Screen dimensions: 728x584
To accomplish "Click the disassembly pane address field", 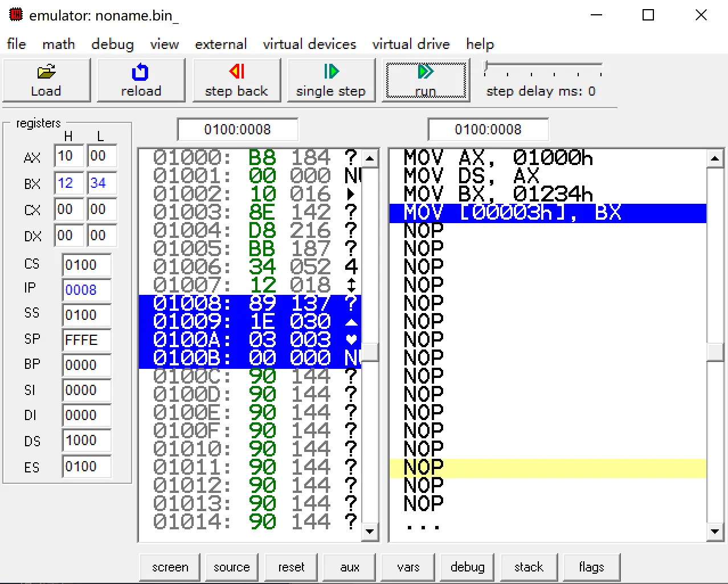I will [x=488, y=130].
